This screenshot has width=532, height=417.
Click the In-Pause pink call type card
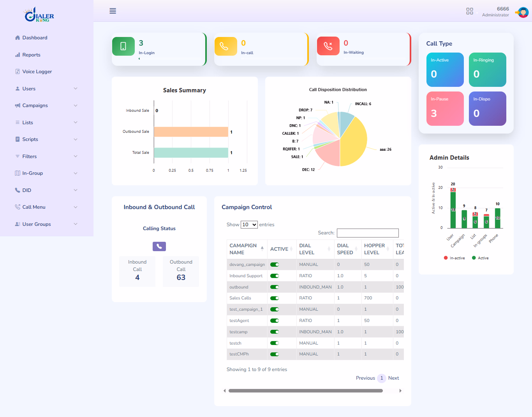point(445,109)
